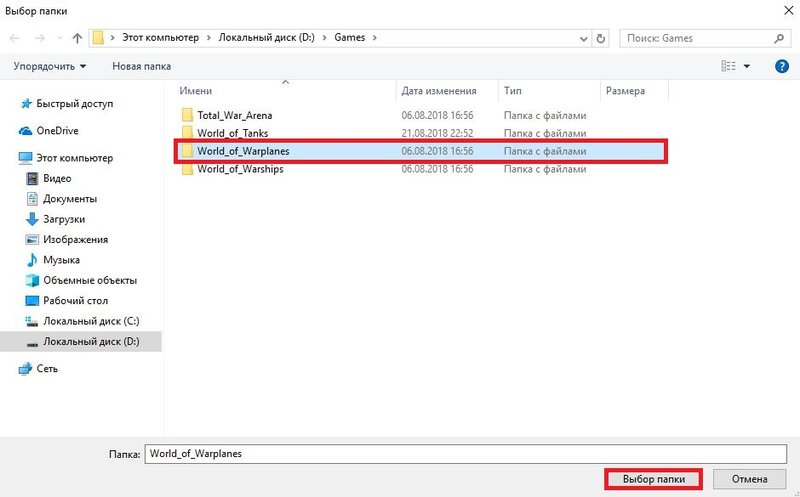This screenshot has height=497, width=800.
Task: Open recent locations dropdown arrow
Action: click(60, 38)
